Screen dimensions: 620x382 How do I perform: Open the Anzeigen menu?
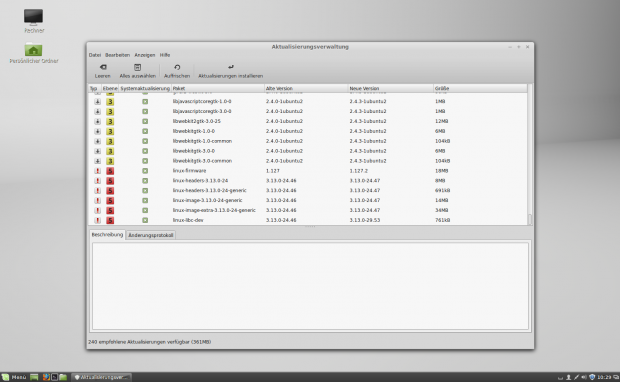click(x=145, y=55)
